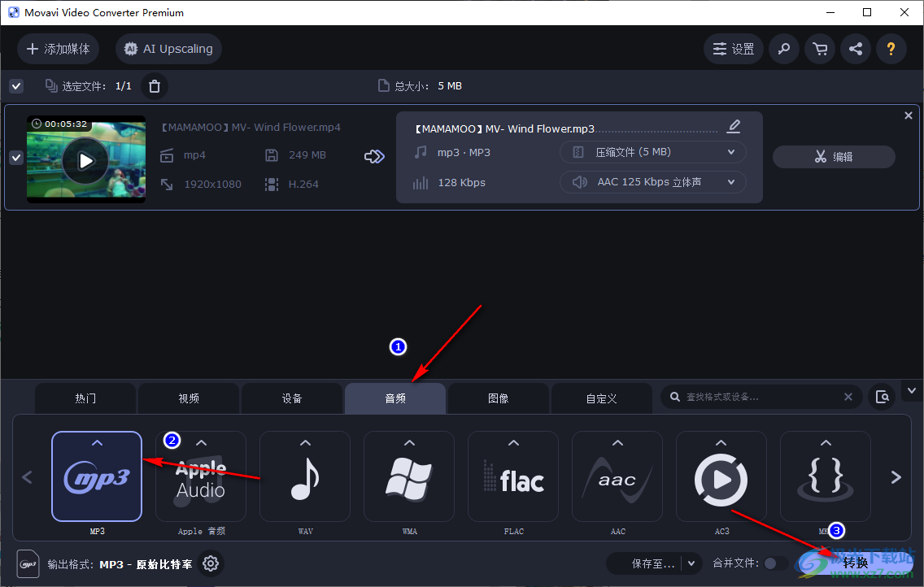924x587 pixels.
Task: Expand Apple Audio presets chevron
Action: pyautogui.click(x=202, y=443)
